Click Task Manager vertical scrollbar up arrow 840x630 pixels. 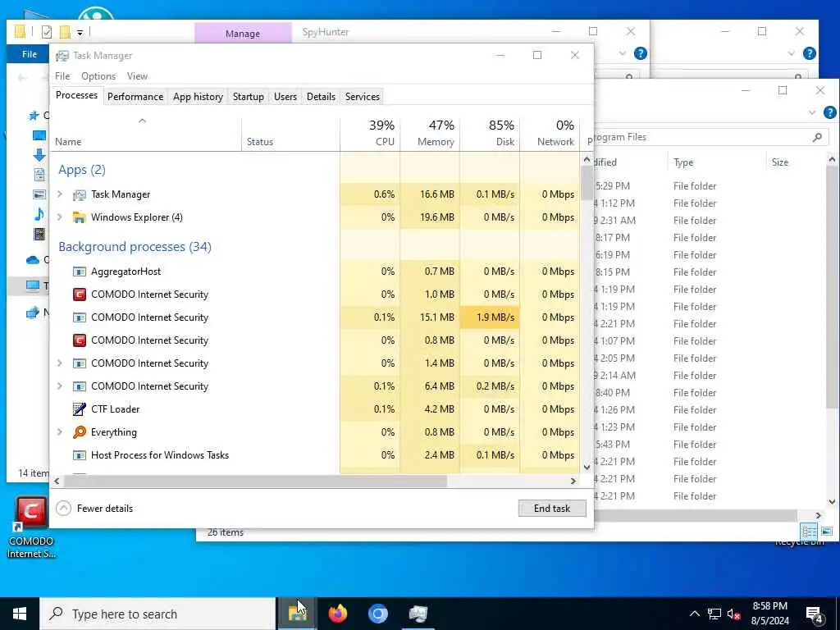click(587, 160)
